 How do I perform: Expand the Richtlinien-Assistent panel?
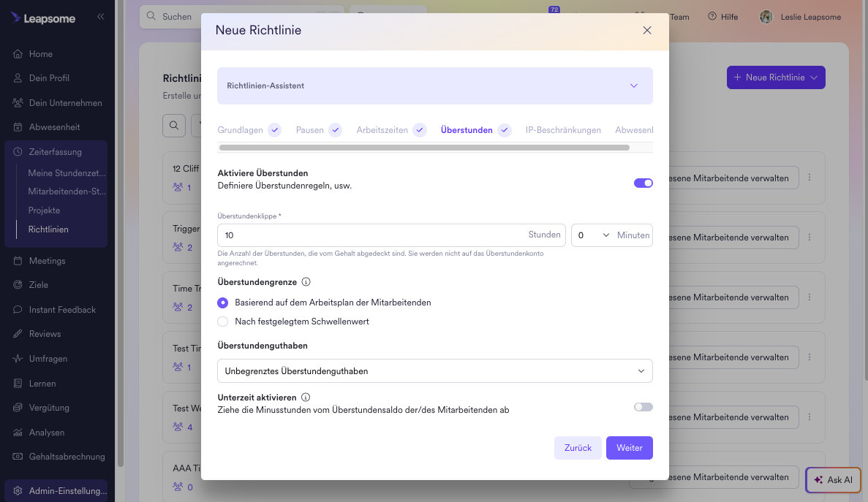(434, 85)
